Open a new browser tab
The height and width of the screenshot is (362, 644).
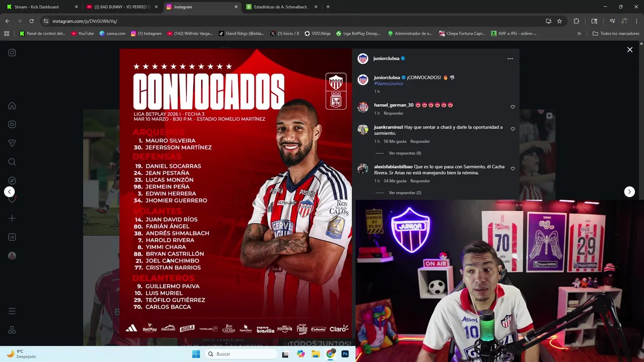click(x=328, y=7)
